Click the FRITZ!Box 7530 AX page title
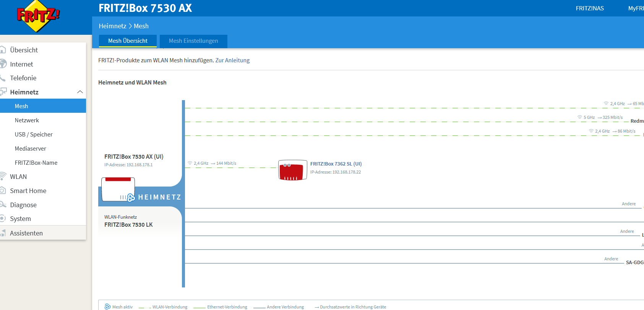644x310 pixels. point(145,8)
